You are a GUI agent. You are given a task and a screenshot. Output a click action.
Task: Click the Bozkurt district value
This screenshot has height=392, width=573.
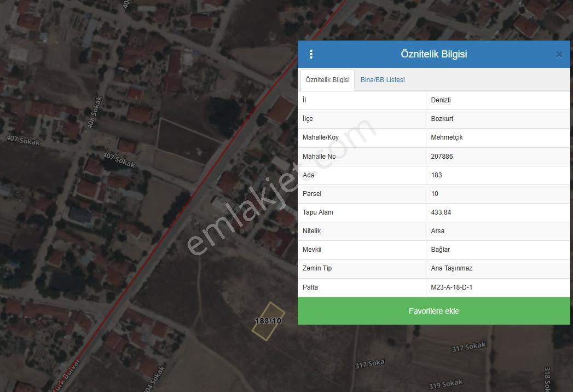[442, 119]
